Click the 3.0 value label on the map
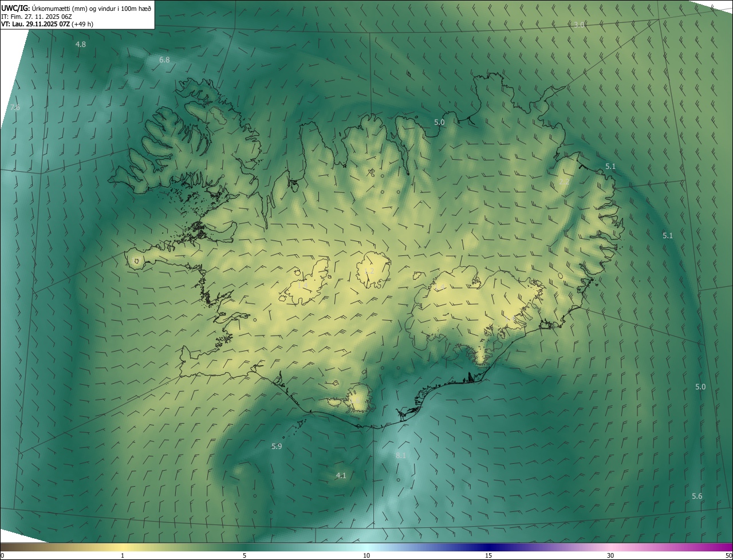 [x=579, y=25]
